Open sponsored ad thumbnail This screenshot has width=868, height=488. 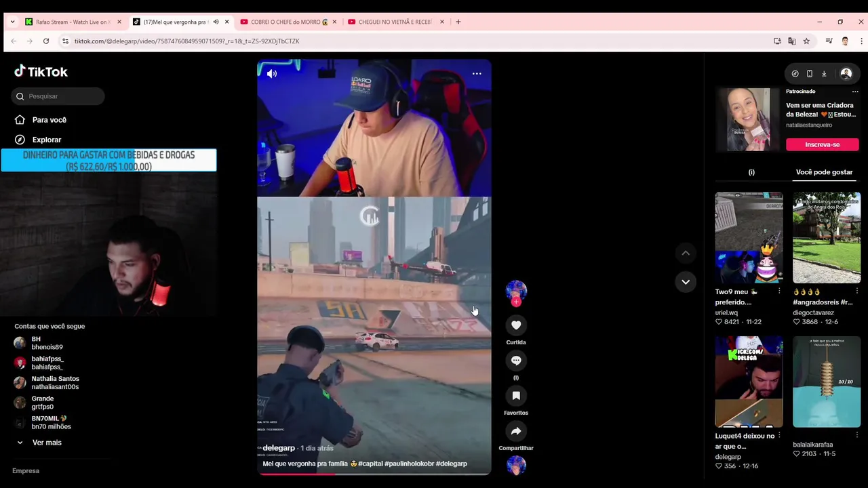coord(749,119)
